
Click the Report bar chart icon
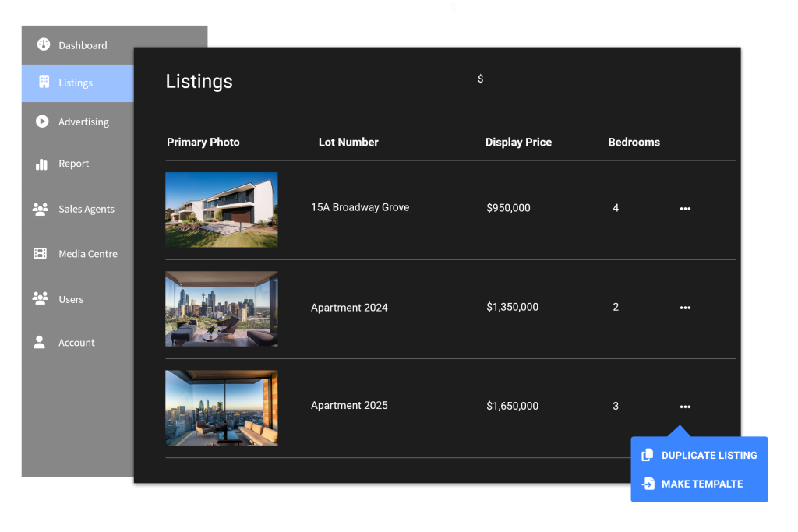point(41,164)
